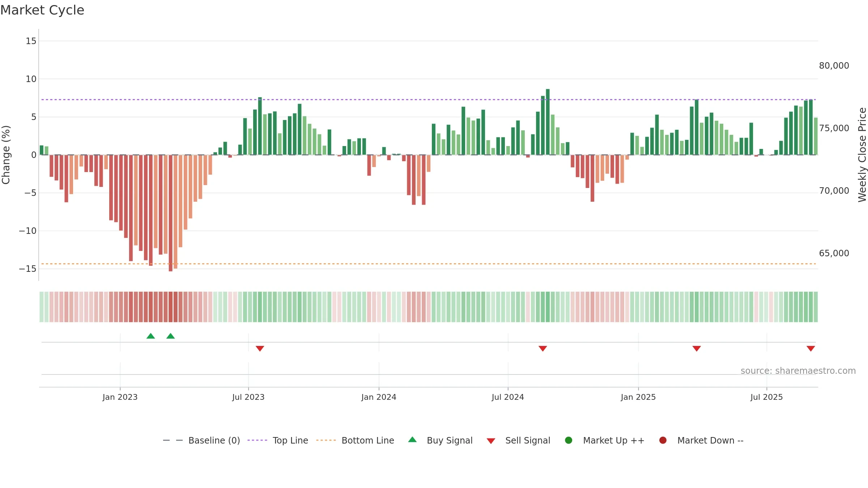This screenshot has width=868, height=488.
Task: Toggle the Top Line legend entry
Action: 278,440
